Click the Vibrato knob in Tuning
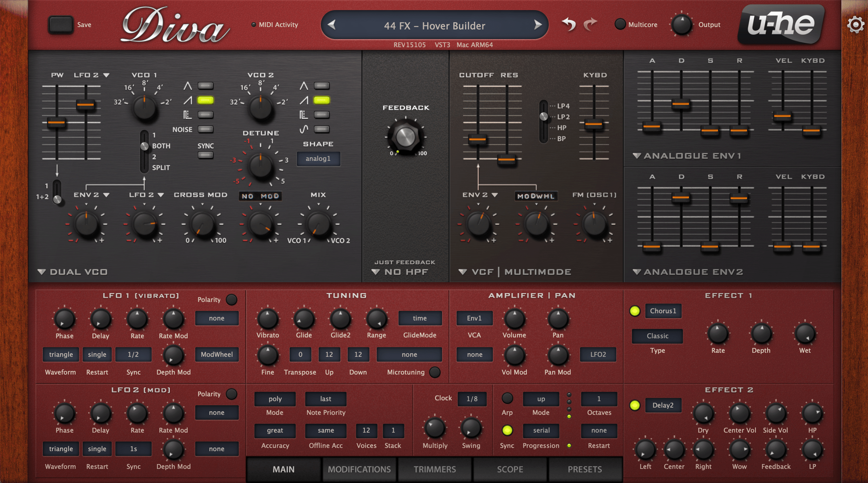The width and height of the screenshot is (868, 483). 267,319
